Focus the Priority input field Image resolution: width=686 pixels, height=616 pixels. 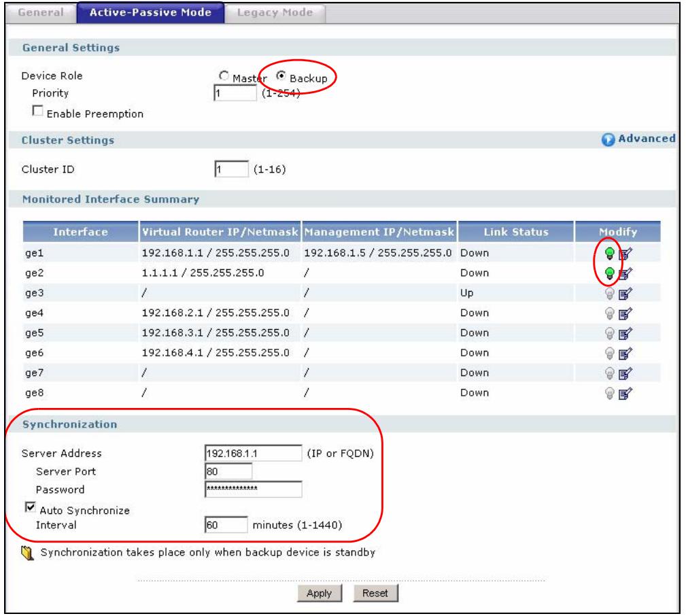(x=235, y=92)
